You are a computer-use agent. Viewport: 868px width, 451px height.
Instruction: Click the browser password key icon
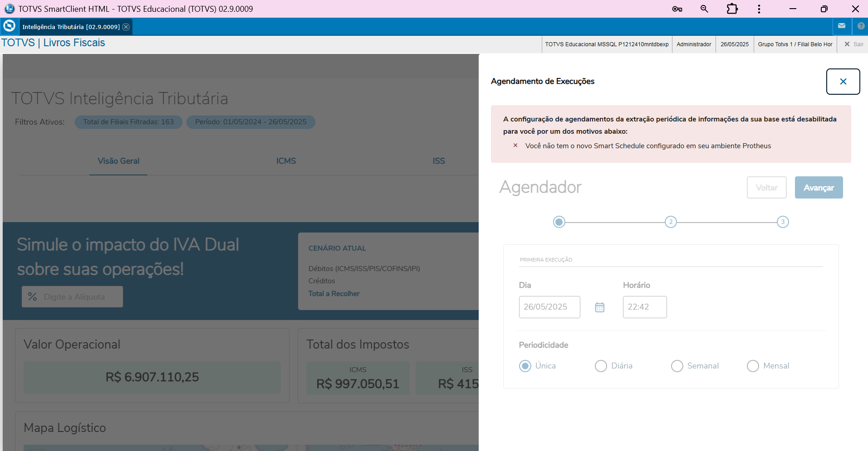pyautogui.click(x=677, y=9)
